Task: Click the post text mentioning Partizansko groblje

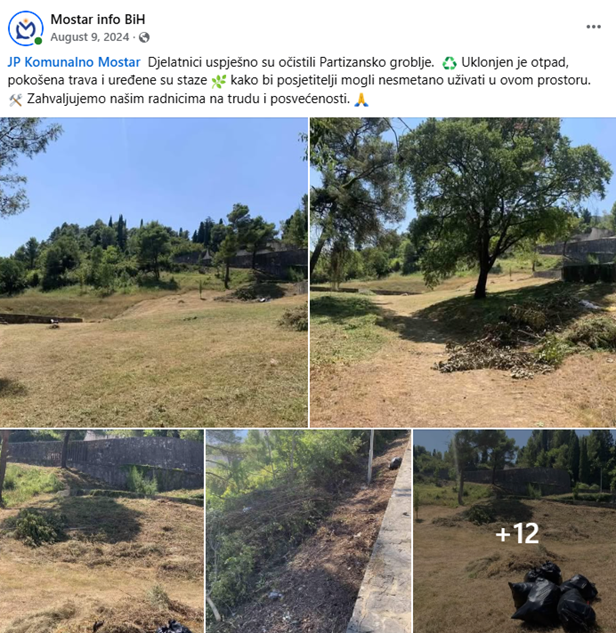Action: [x=291, y=63]
